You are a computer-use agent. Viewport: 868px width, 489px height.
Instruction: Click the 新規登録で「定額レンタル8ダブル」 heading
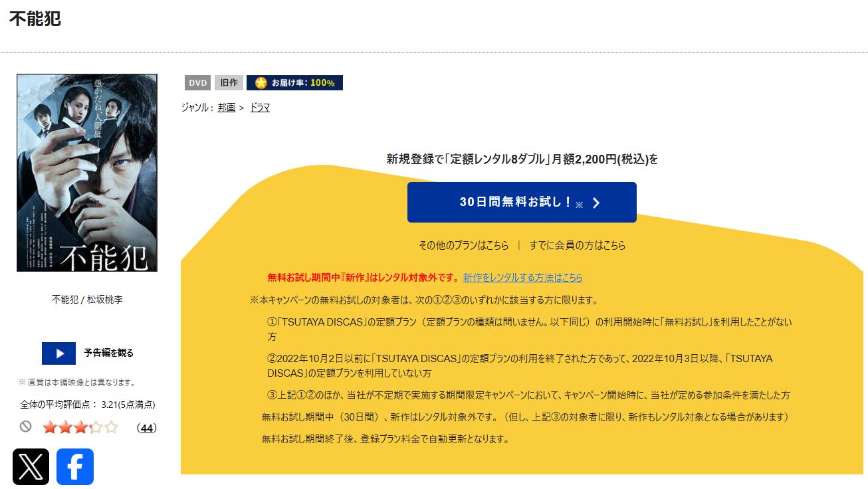[522, 159]
